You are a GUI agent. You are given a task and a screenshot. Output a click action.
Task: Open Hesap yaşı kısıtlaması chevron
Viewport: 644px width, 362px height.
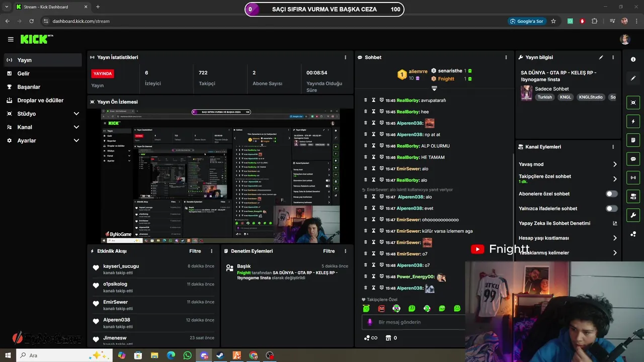click(x=615, y=238)
